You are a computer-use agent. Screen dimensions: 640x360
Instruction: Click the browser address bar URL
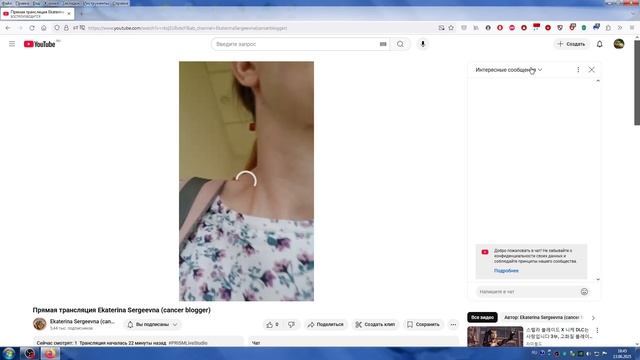(x=187, y=28)
